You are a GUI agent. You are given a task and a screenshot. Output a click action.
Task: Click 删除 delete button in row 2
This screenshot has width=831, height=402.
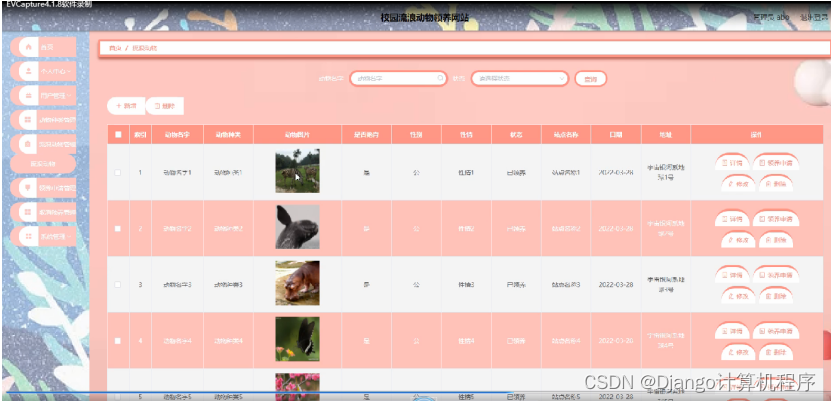pyautogui.click(x=776, y=239)
